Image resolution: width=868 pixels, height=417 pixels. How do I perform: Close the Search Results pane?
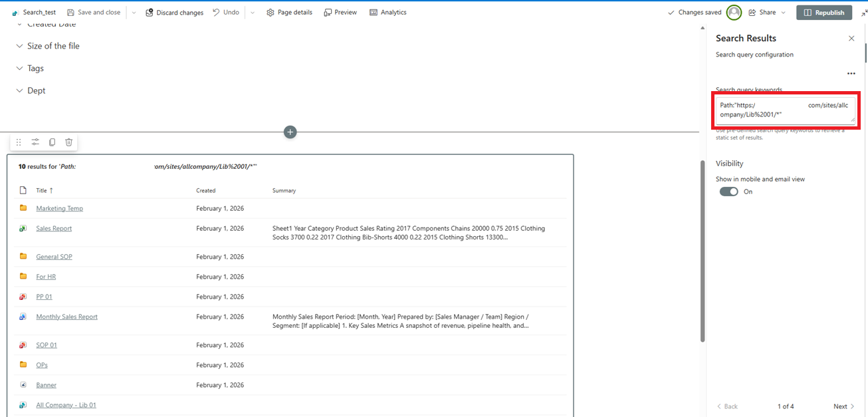click(x=851, y=39)
